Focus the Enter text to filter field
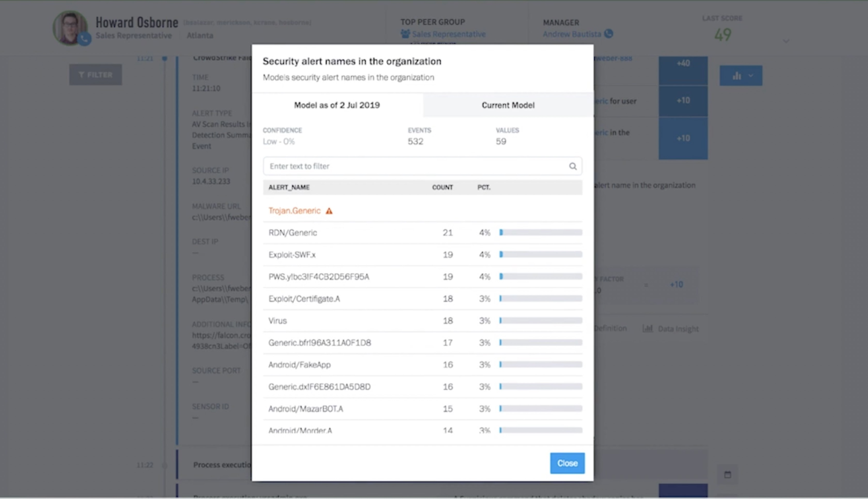This screenshot has width=868, height=499. [417, 167]
